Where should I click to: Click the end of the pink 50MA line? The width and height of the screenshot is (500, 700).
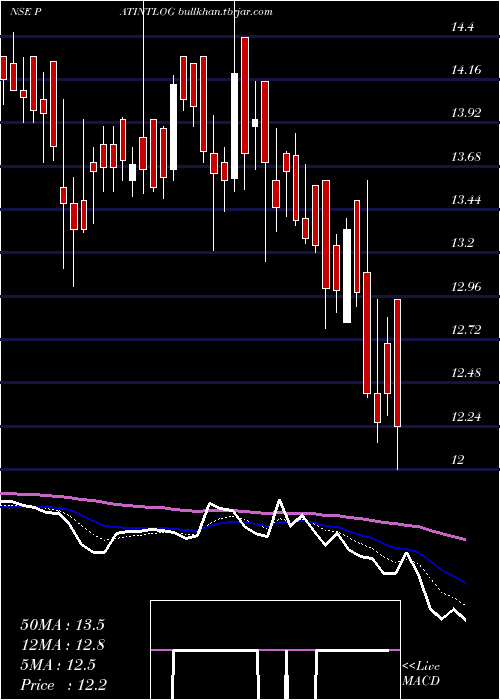point(465,540)
